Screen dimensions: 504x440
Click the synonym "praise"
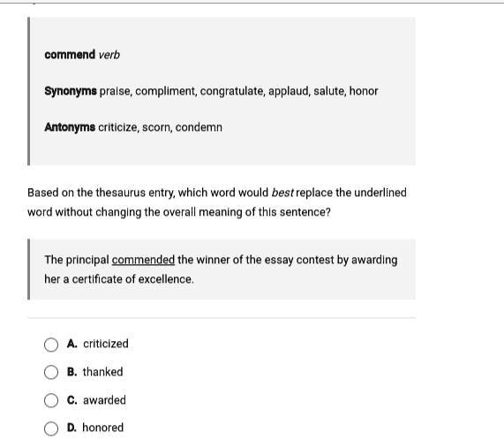coord(116,91)
